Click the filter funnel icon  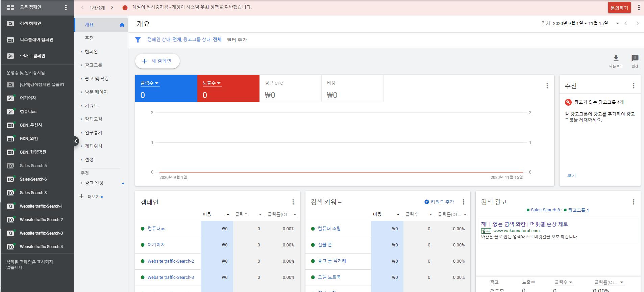[x=138, y=40]
